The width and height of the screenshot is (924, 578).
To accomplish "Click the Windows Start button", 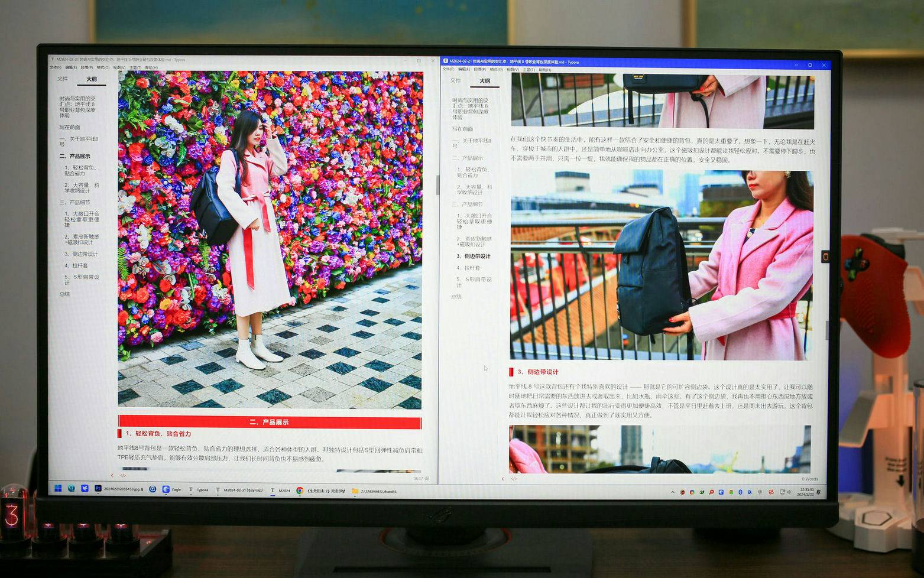I will pos(58,488).
